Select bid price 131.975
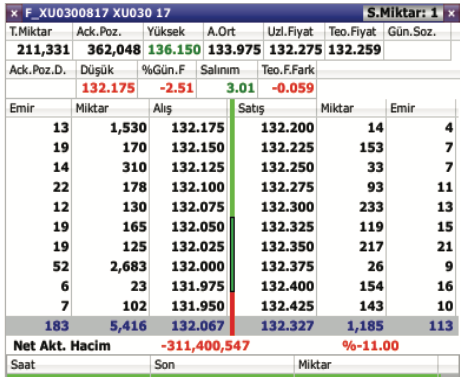The image size is (467, 385). (x=198, y=287)
